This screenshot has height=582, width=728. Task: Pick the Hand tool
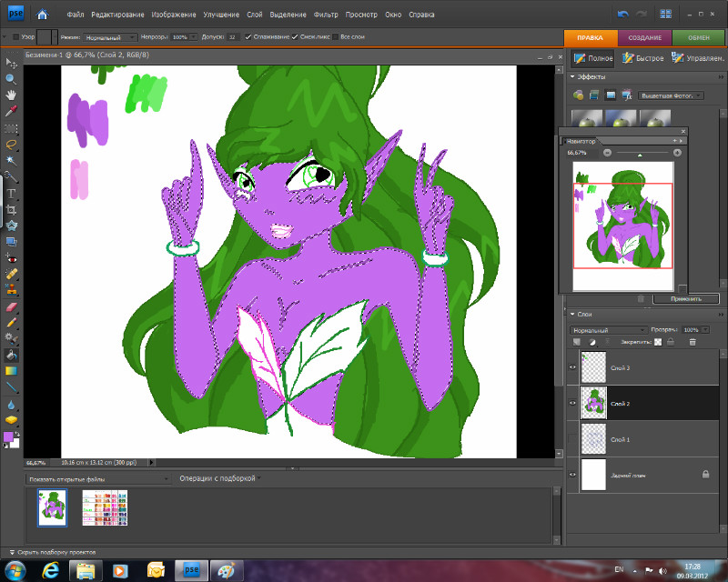click(12, 94)
